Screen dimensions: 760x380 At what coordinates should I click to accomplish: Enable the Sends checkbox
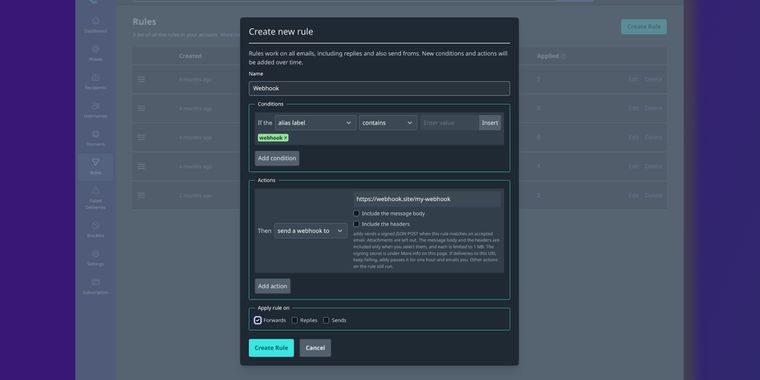(x=326, y=320)
